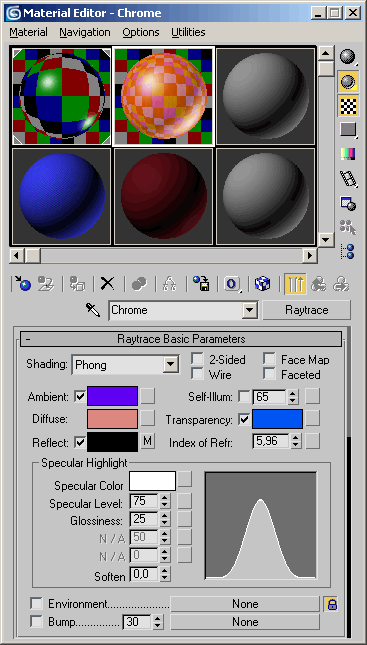Click the eyedropper pick material icon
The width and height of the screenshot is (367, 645).
(93, 309)
